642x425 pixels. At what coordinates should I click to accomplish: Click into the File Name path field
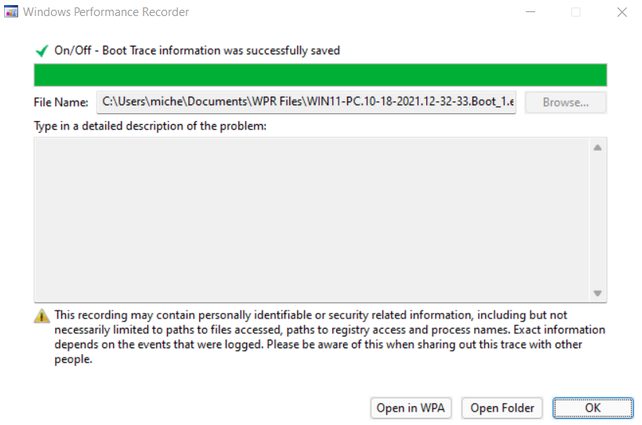tap(306, 102)
